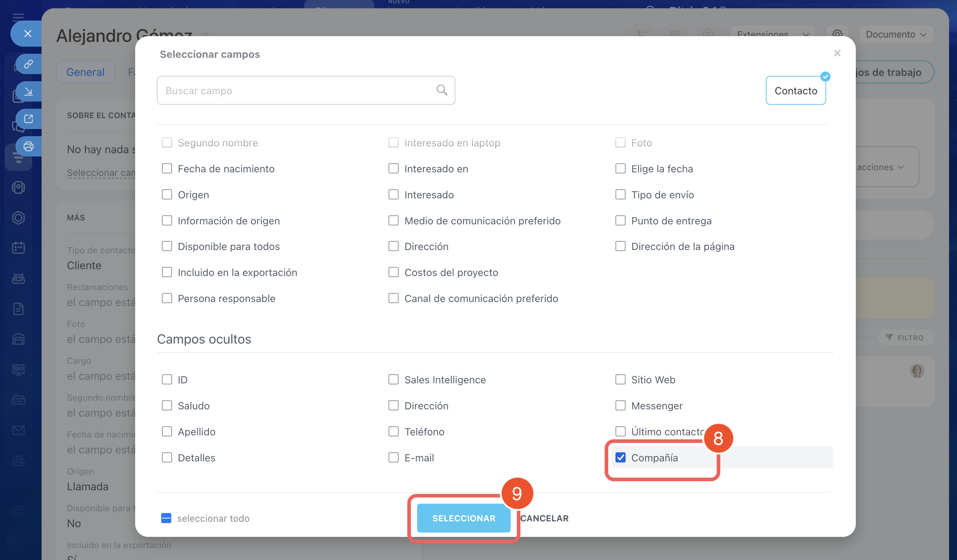Select the Contacto entity tab

pyautogui.click(x=795, y=91)
